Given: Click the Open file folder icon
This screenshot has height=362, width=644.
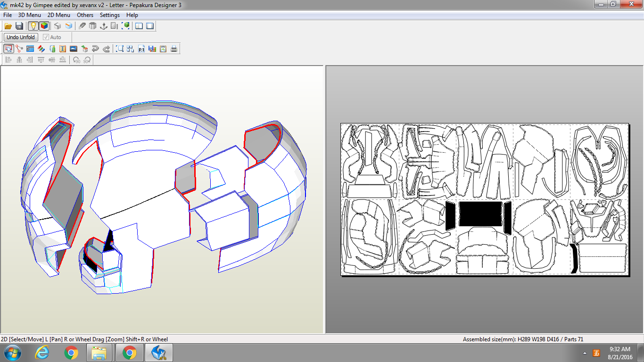Looking at the screenshot, I should pos(8,26).
